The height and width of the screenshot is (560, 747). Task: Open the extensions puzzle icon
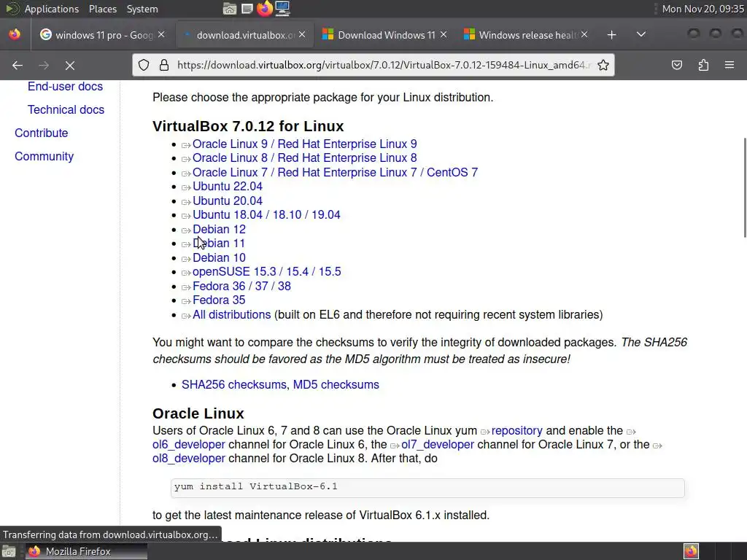(x=703, y=65)
